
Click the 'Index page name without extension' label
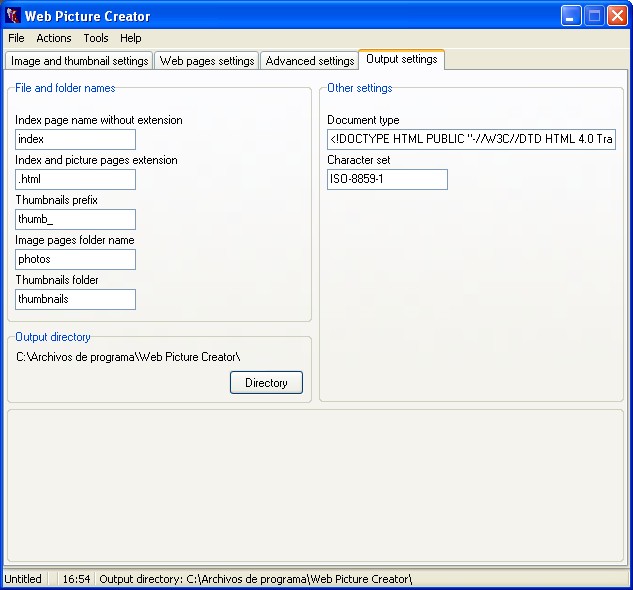99,120
